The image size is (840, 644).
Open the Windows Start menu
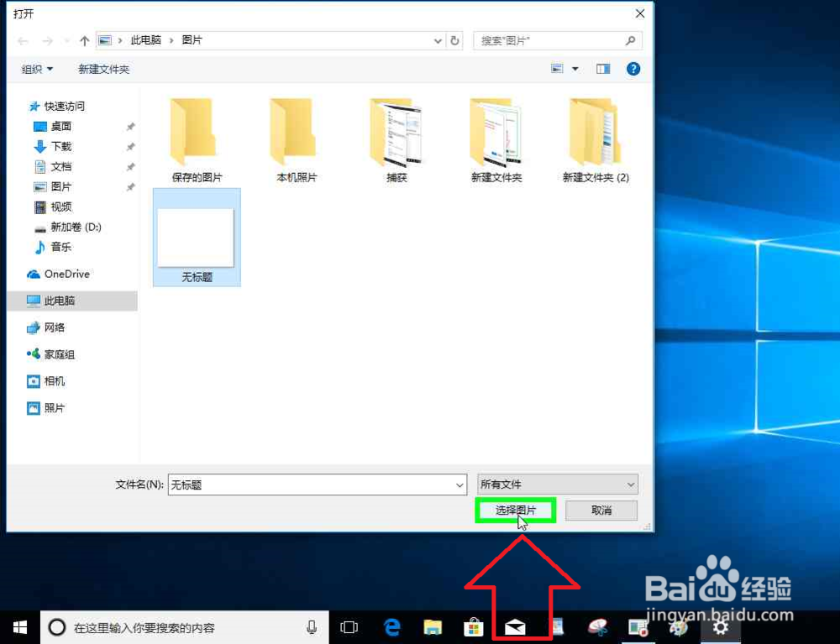tap(20, 627)
